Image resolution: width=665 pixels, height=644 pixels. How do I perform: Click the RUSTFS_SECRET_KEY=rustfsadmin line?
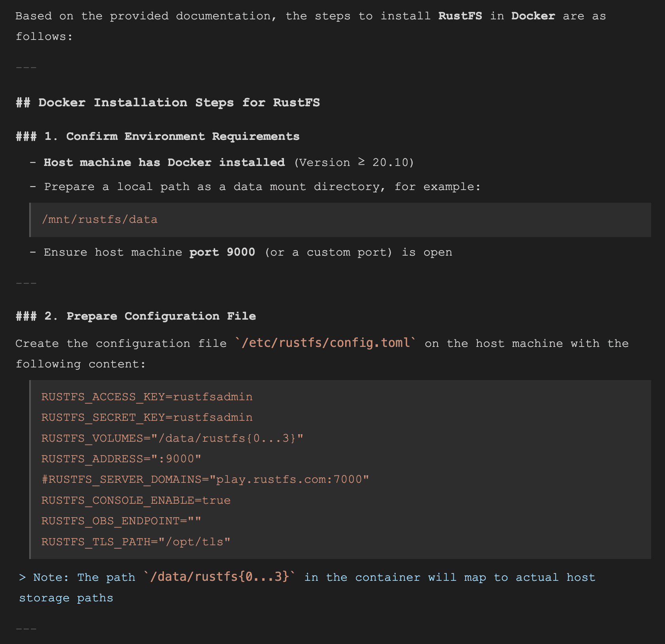pyautogui.click(x=147, y=418)
